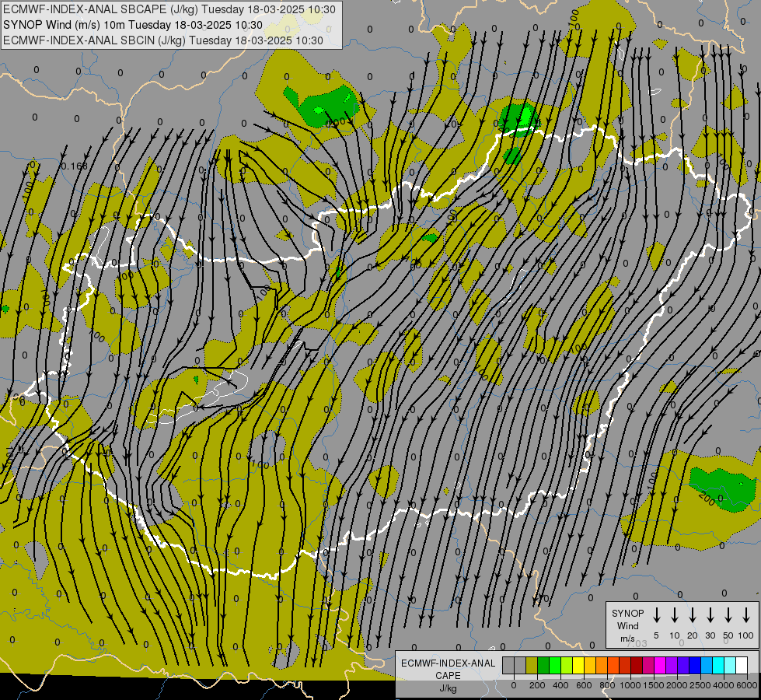Click the SYNOP Wind 10m title line

(132, 25)
